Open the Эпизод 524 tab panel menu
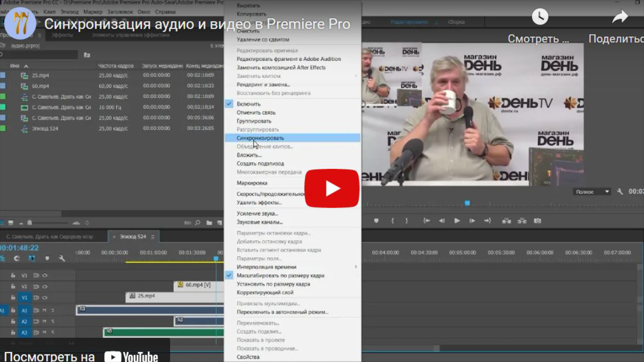Image resolution: width=644 pixels, height=362 pixels. pyautogui.click(x=152, y=236)
